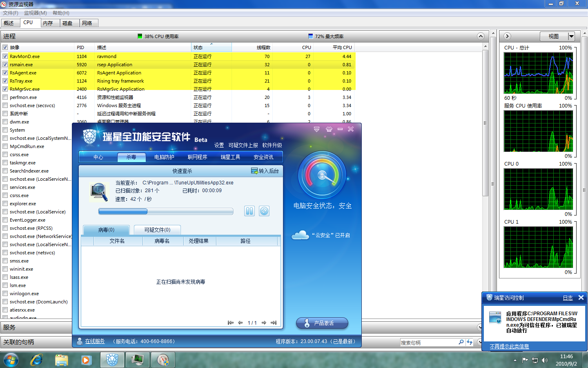Sort processes by the 状态 status column header
588x368 pixels.
[x=211, y=47]
